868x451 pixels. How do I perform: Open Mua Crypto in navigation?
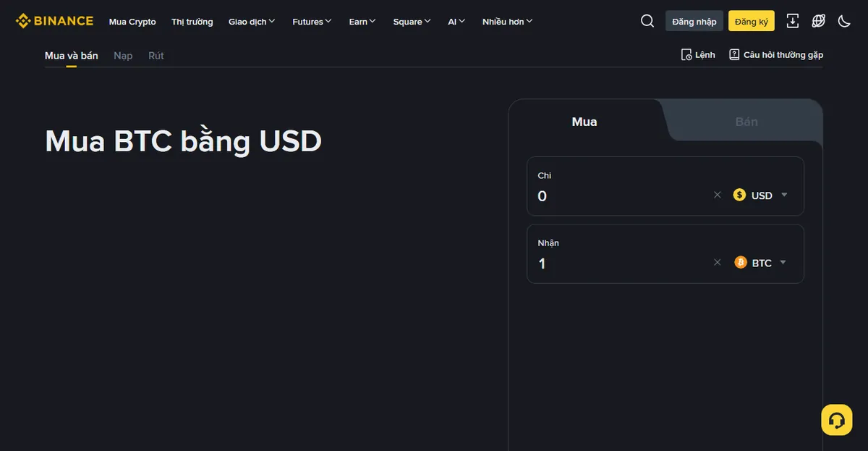132,22
